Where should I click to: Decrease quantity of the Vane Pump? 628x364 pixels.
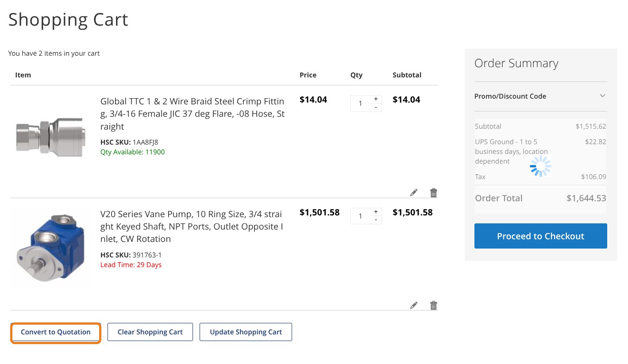point(376,220)
